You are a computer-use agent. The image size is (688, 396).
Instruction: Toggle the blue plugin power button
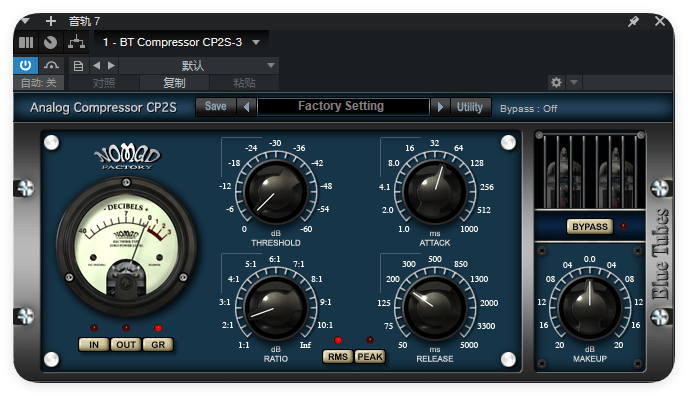click(25, 65)
